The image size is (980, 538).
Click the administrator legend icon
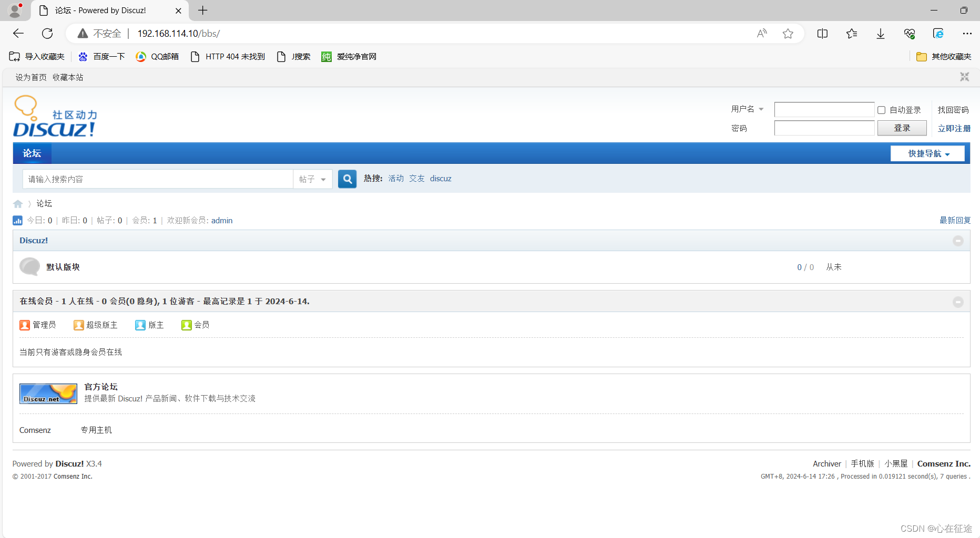25,325
